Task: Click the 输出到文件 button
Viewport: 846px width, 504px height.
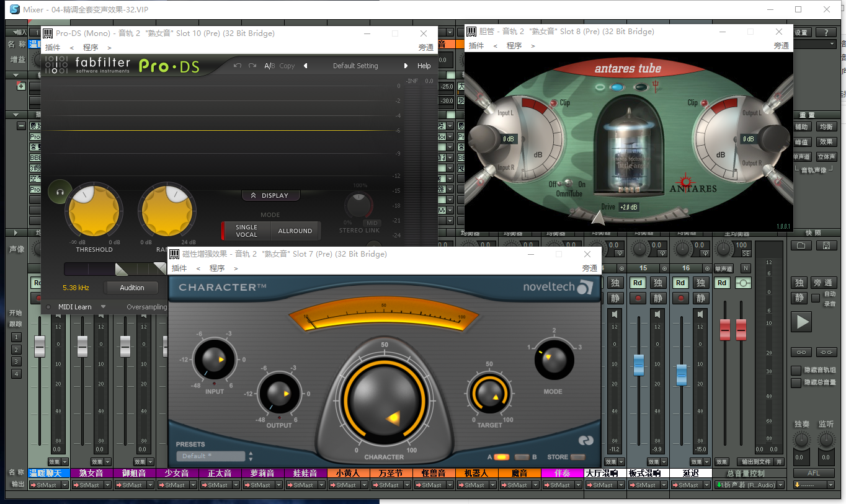Action: click(755, 462)
